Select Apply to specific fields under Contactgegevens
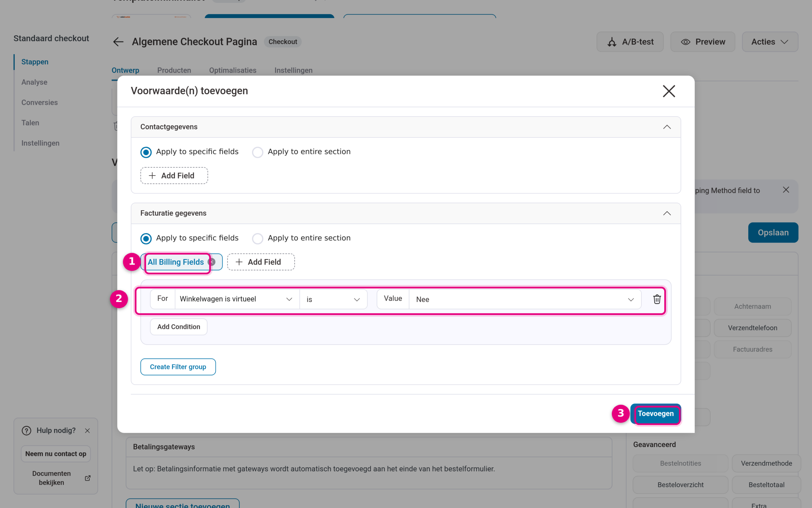Screen dimensions: 812x508 [146, 152]
